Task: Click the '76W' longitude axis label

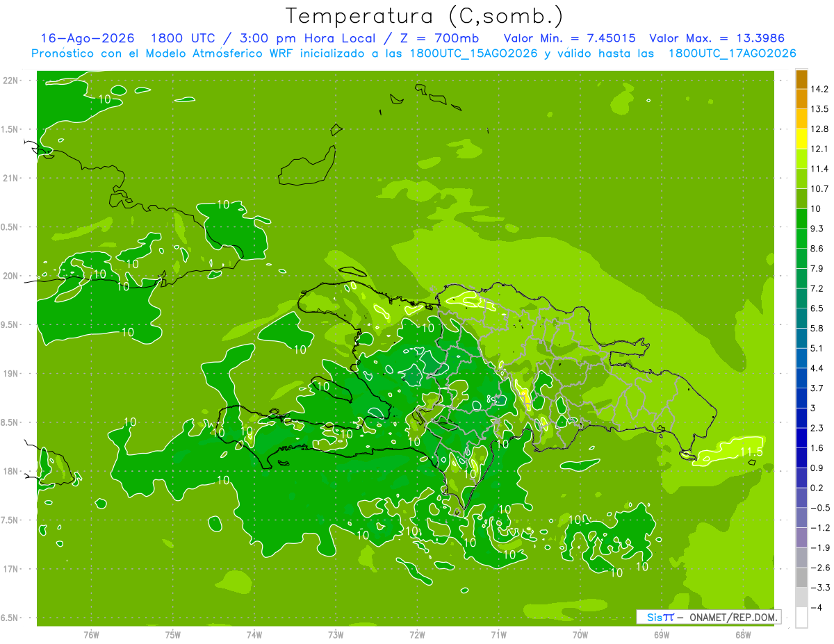Action: [x=91, y=635]
